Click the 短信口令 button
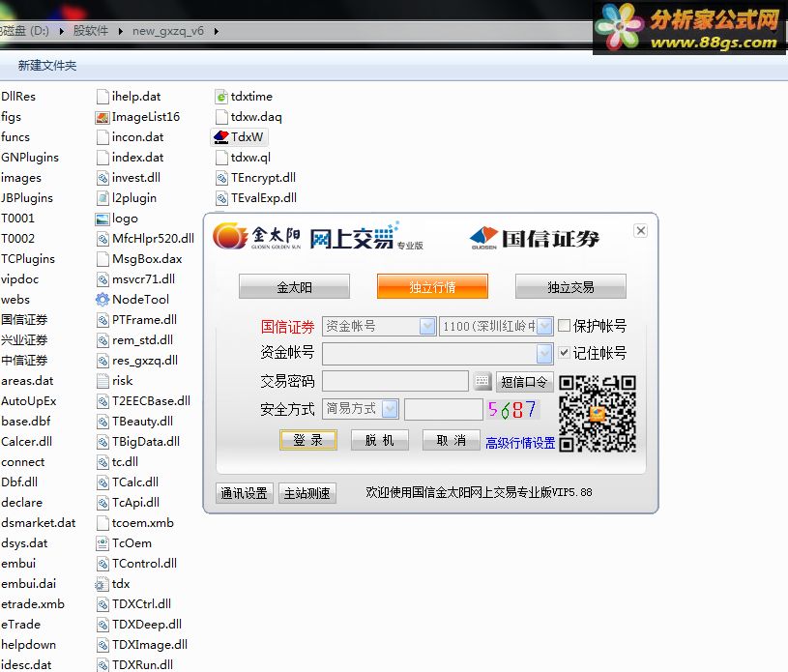Screen dimensions: 788x672 (x=524, y=382)
